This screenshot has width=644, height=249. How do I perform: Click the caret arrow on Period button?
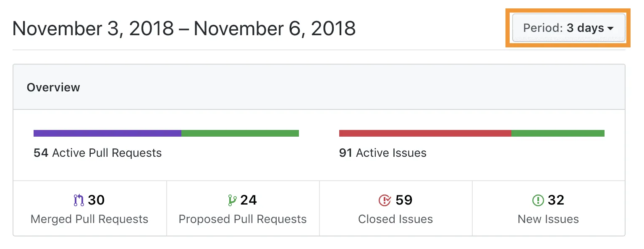tap(611, 29)
